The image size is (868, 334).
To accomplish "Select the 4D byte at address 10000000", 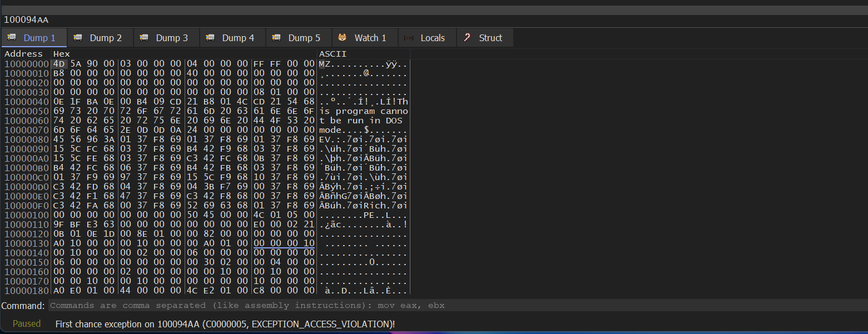I will [x=58, y=64].
